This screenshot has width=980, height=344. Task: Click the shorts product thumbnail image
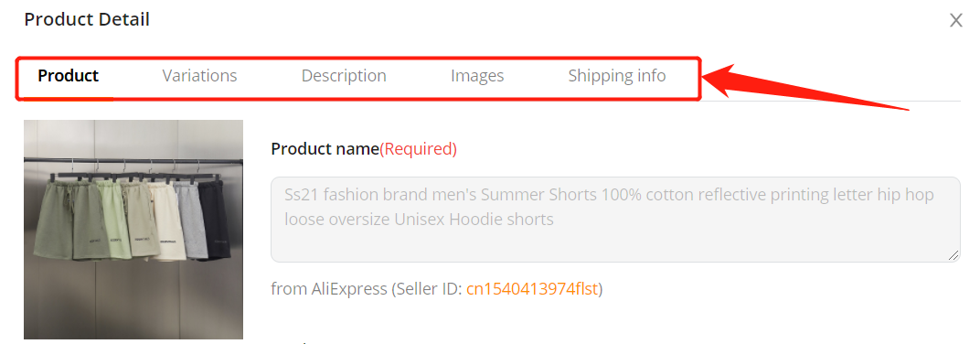[133, 230]
